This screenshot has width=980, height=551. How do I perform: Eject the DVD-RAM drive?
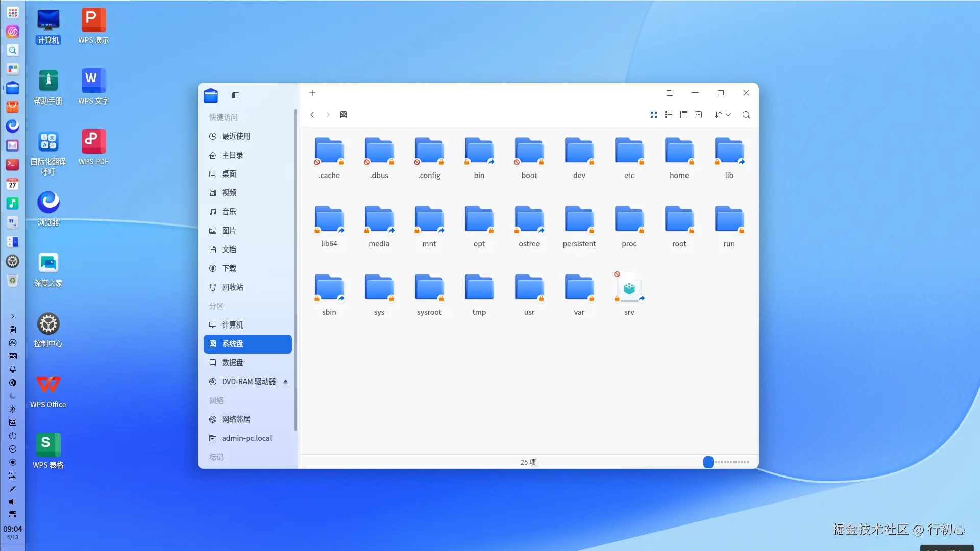coord(285,382)
